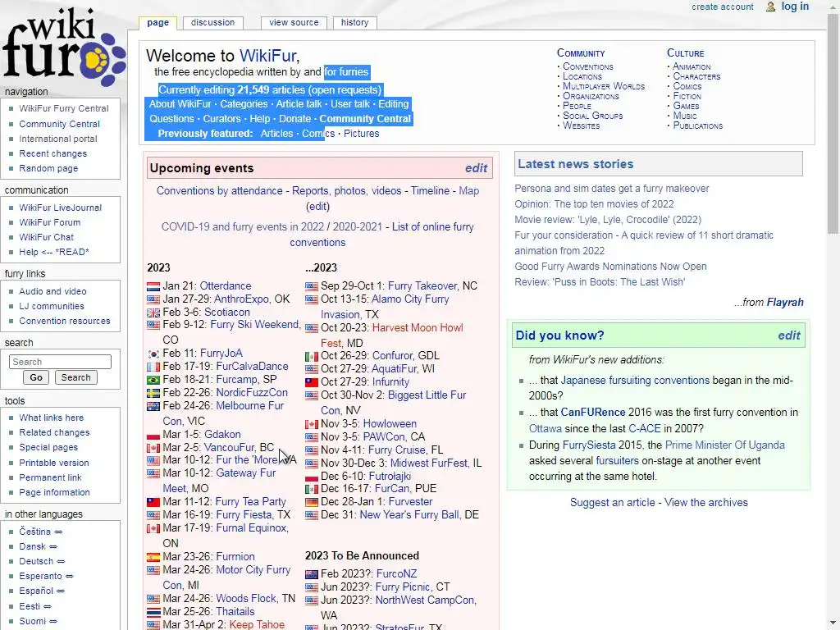Click the French flag beside FurCalvaDance
Screen dimensions: 840x630
153,367
